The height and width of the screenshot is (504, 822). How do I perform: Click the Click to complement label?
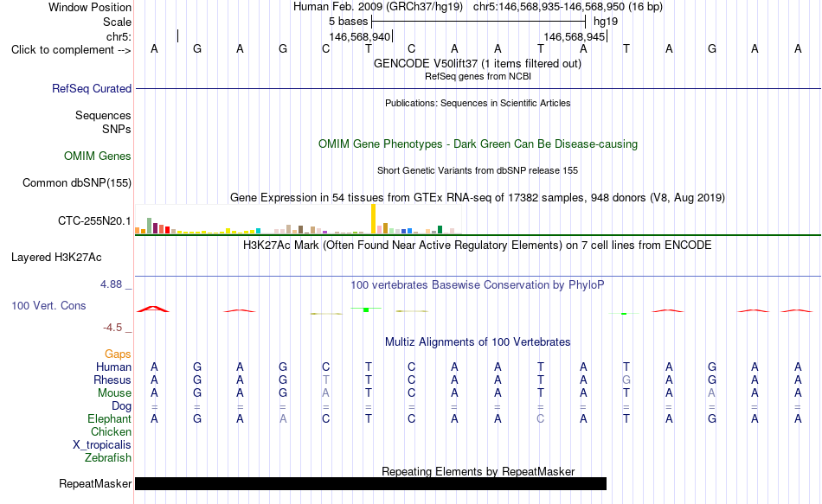click(x=71, y=50)
